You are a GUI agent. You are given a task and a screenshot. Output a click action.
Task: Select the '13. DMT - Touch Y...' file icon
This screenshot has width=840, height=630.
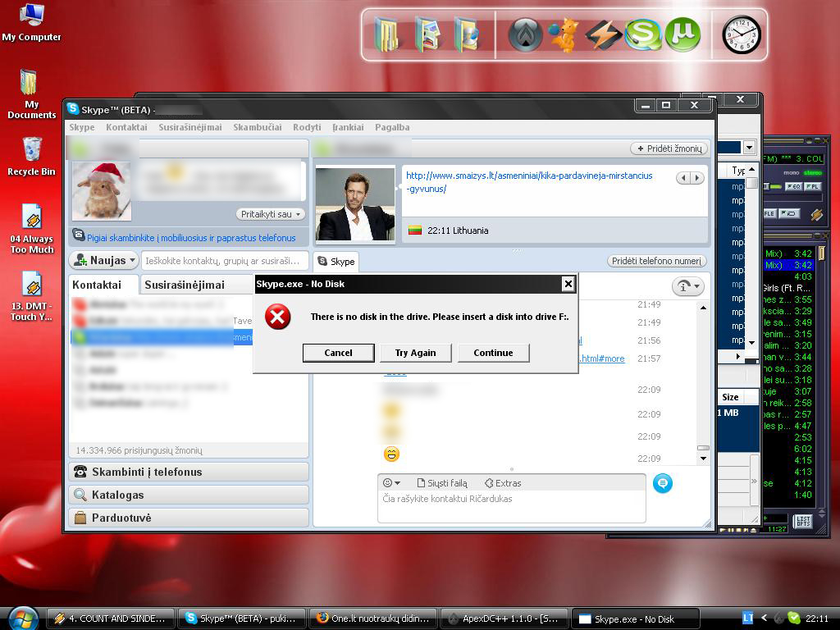[32, 295]
